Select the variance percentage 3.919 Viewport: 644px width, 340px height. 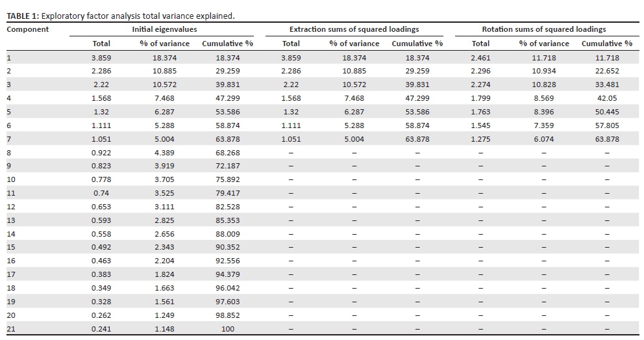(x=164, y=166)
